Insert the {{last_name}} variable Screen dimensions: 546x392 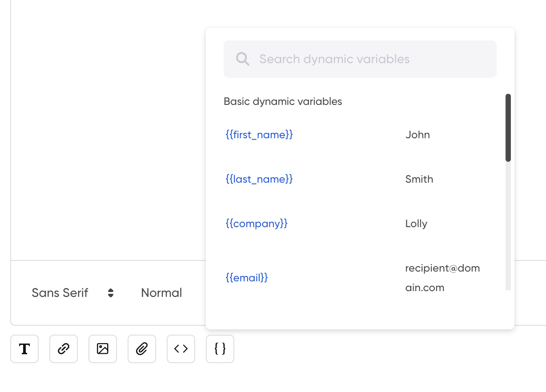[x=259, y=179]
